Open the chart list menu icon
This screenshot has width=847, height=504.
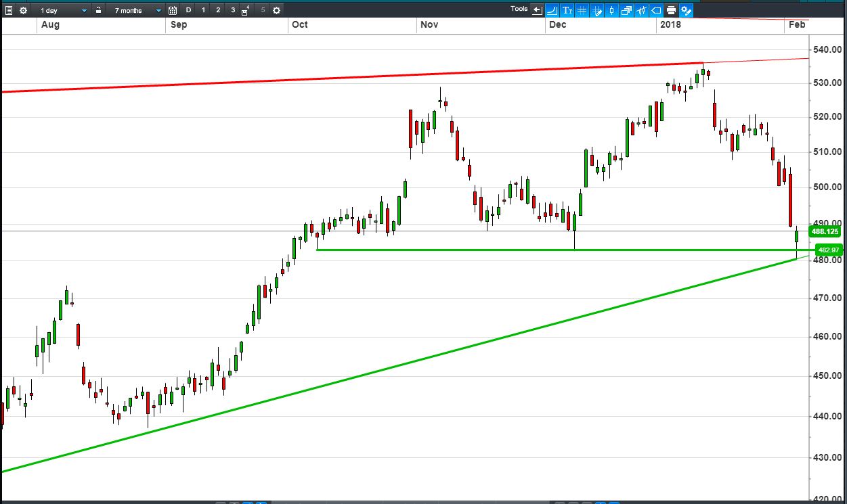(x=8, y=10)
